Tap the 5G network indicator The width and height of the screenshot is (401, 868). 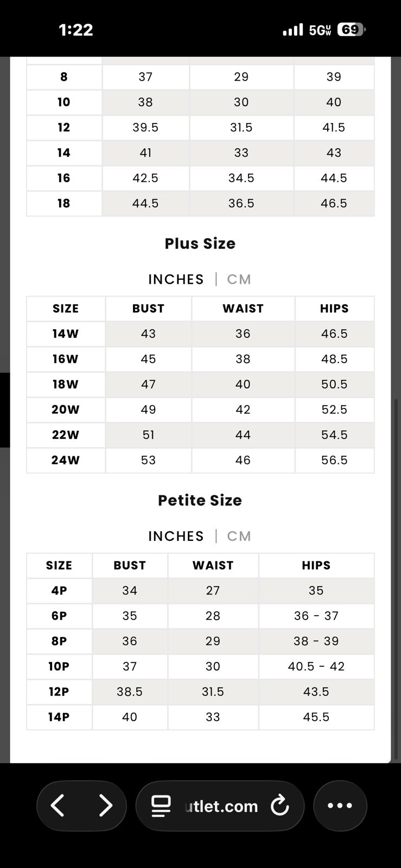tap(320, 30)
